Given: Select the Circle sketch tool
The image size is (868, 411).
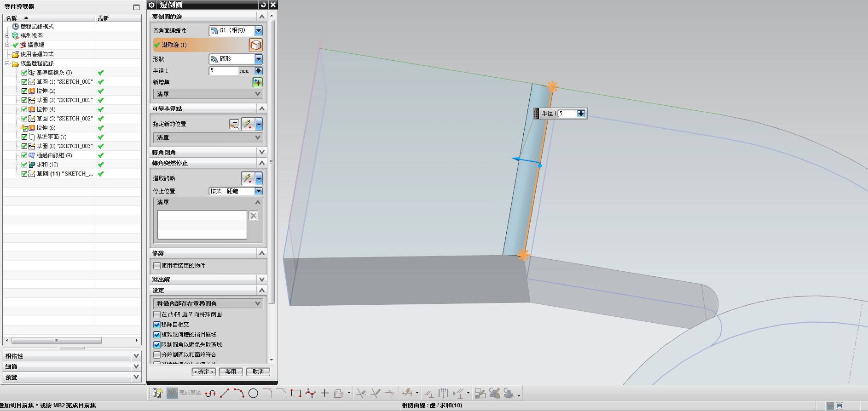Looking at the screenshot, I should (x=253, y=393).
